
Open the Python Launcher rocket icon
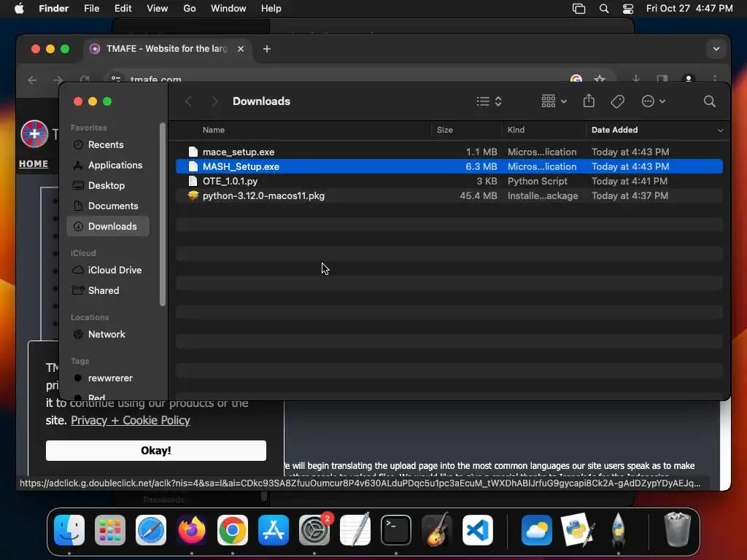coord(618,530)
